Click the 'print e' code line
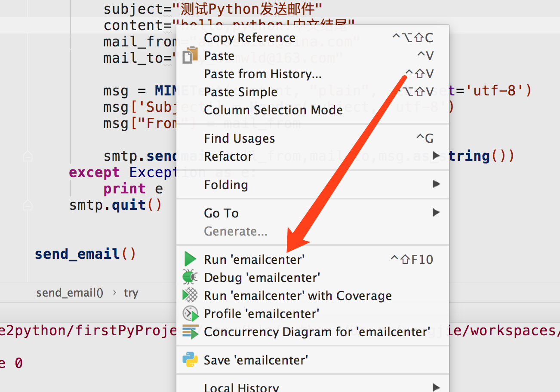 tap(133, 189)
